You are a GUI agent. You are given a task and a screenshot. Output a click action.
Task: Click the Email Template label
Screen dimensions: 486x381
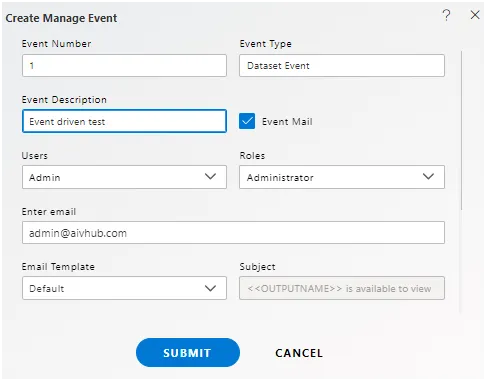[58, 267]
